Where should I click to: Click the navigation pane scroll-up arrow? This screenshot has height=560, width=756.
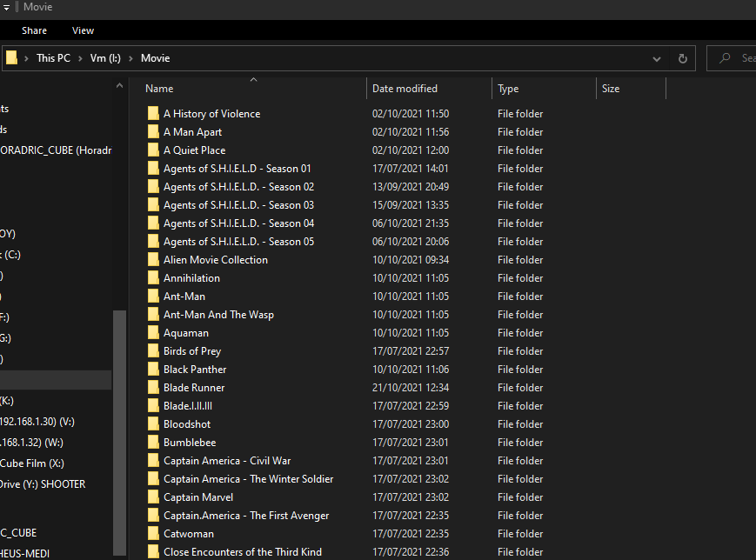(119, 86)
